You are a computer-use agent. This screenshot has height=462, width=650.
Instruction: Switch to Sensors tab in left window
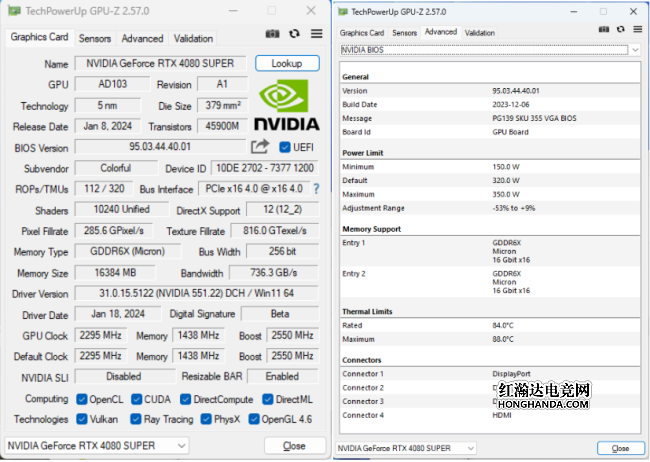tap(95, 38)
